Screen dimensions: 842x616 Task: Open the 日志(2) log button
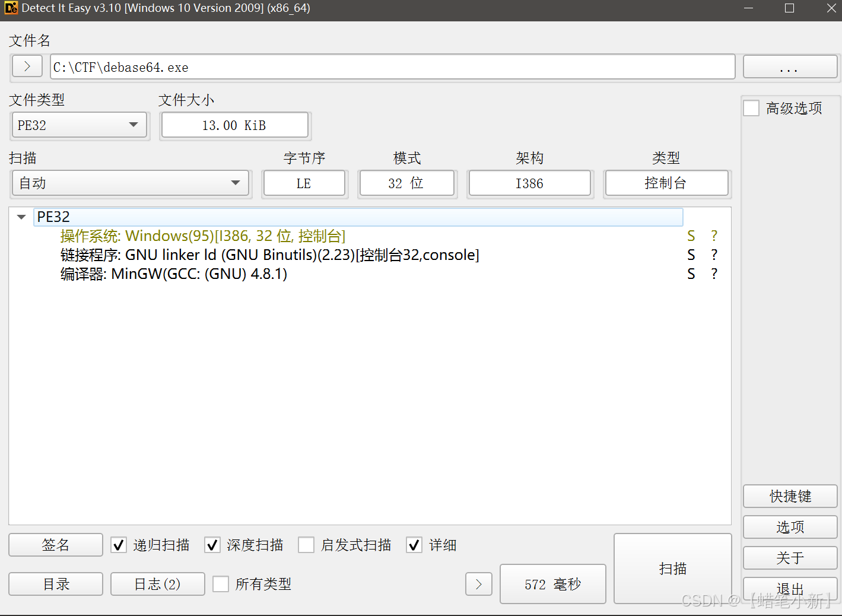point(158,584)
